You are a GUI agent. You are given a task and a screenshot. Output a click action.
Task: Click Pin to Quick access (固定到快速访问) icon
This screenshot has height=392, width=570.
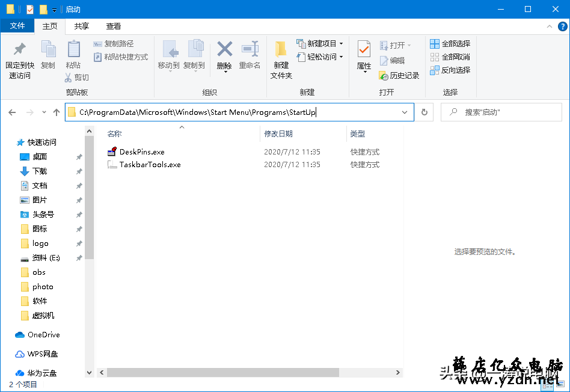click(x=20, y=49)
